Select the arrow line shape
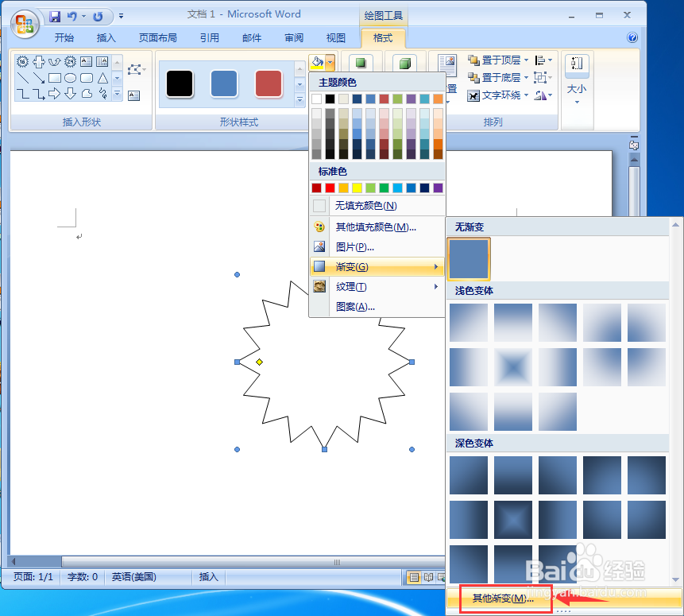 click(39, 78)
